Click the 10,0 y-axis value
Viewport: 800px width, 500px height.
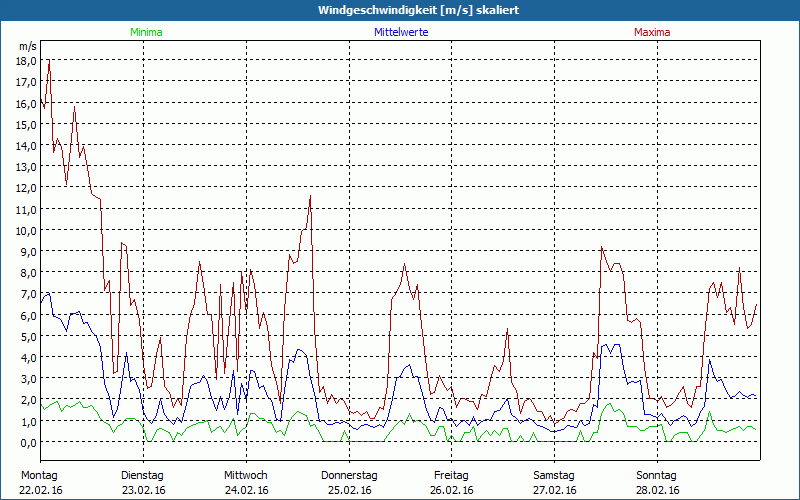point(26,230)
